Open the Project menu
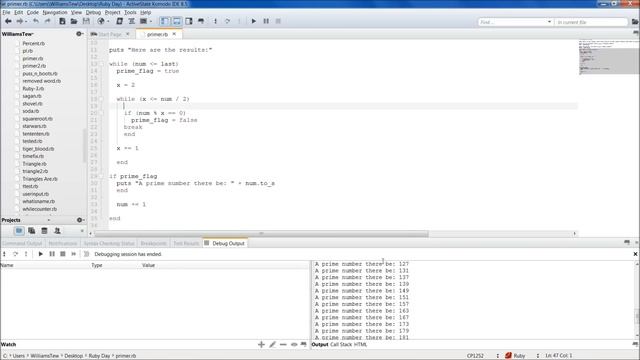The width and height of the screenshot is (640, 360). 113,13
